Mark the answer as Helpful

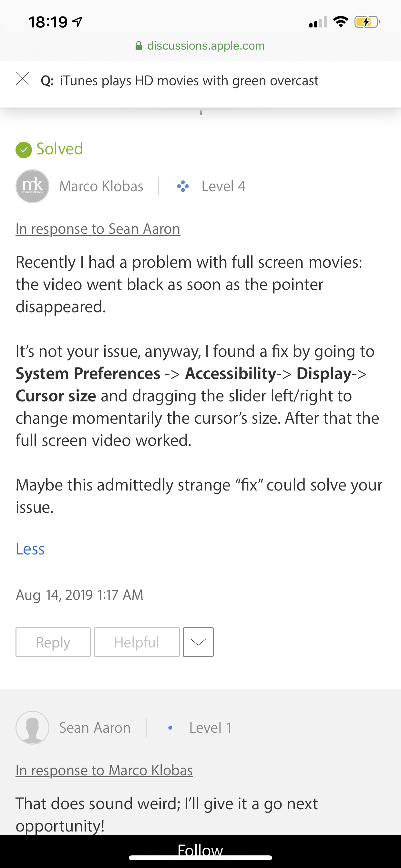pos(137,642)
